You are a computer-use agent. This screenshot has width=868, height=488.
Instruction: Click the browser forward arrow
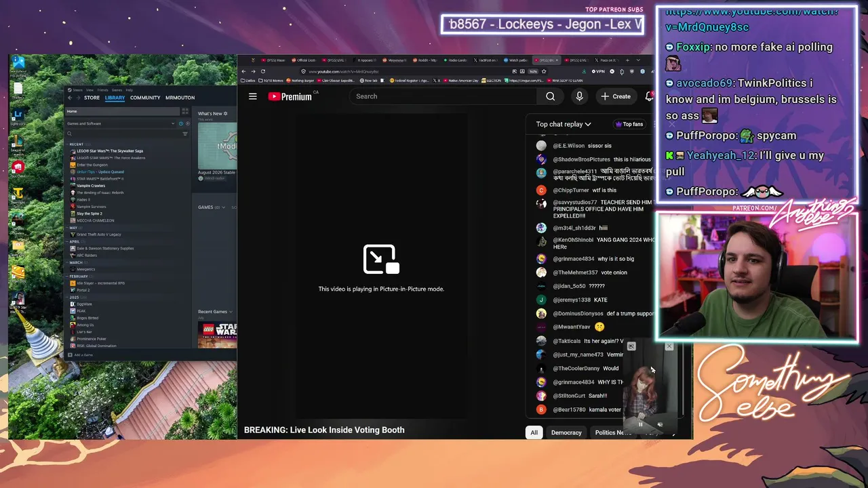(x=254, y=71)
